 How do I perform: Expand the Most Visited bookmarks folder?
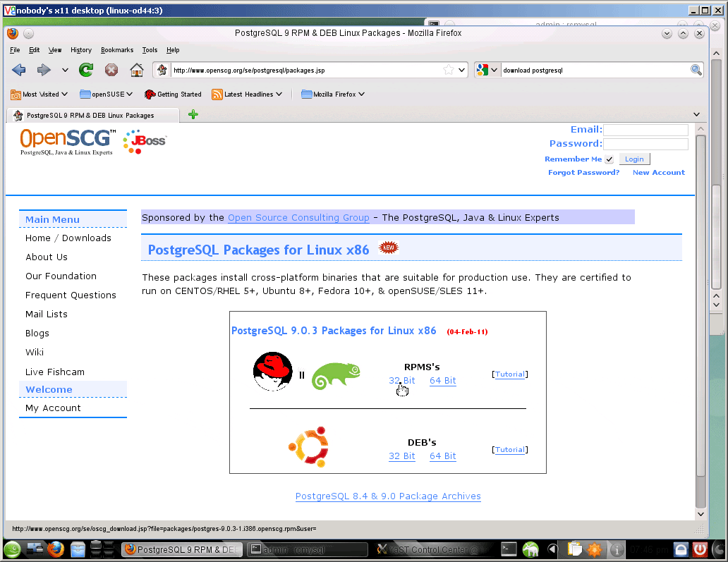click(40, 94)
